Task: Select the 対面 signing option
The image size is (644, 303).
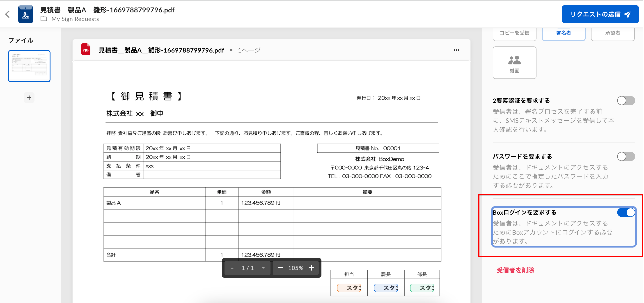Action: tap(514, 62)
